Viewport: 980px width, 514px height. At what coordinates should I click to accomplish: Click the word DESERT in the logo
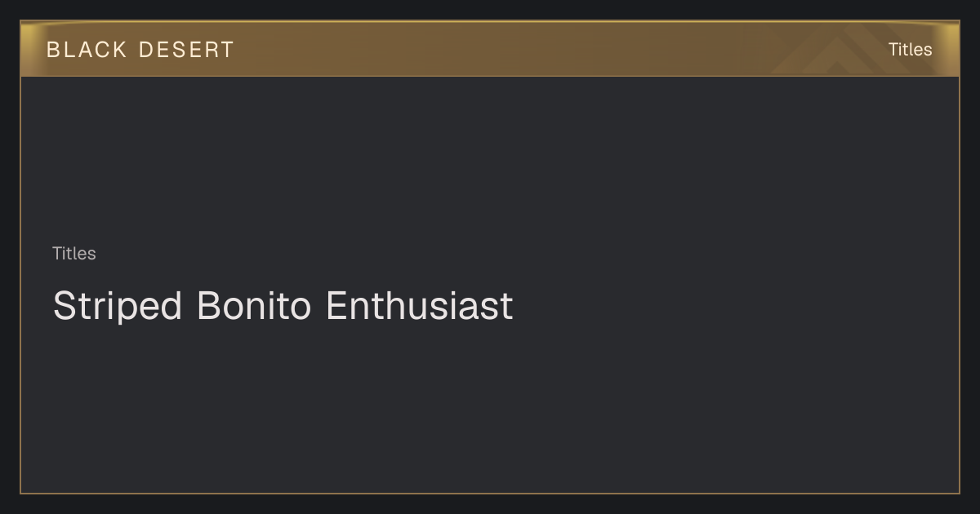(186, 50)
